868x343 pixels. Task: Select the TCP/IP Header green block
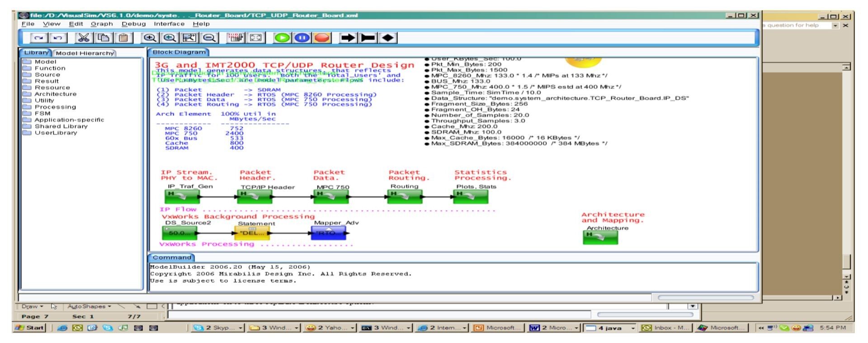click(255, 196)
